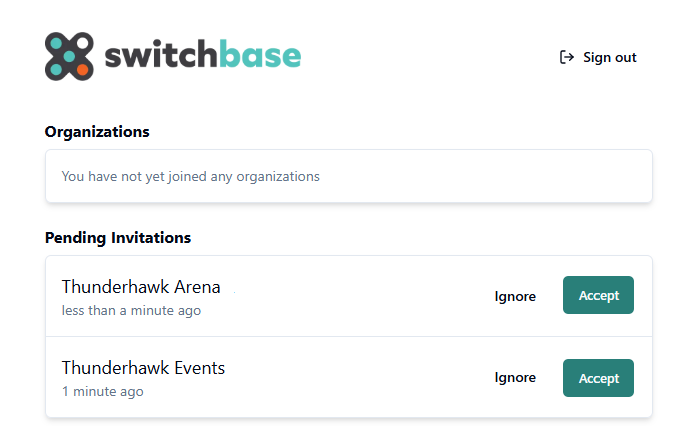Click the Sign out arrow icon
Image resolution: width=695 pixels, height=426 pixels.
click(567, 57)
